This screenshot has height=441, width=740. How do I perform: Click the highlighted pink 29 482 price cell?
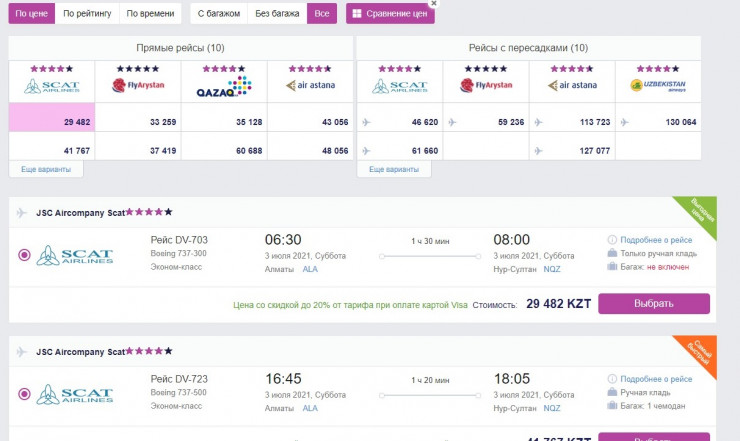[x=52, y=122]
